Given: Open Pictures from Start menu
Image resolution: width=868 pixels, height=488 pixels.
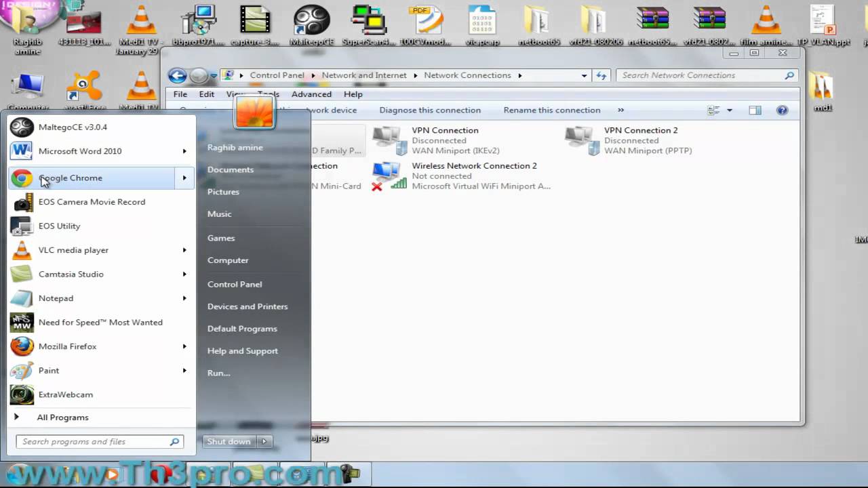Looking at the screenshot, I should coord(223,192).
